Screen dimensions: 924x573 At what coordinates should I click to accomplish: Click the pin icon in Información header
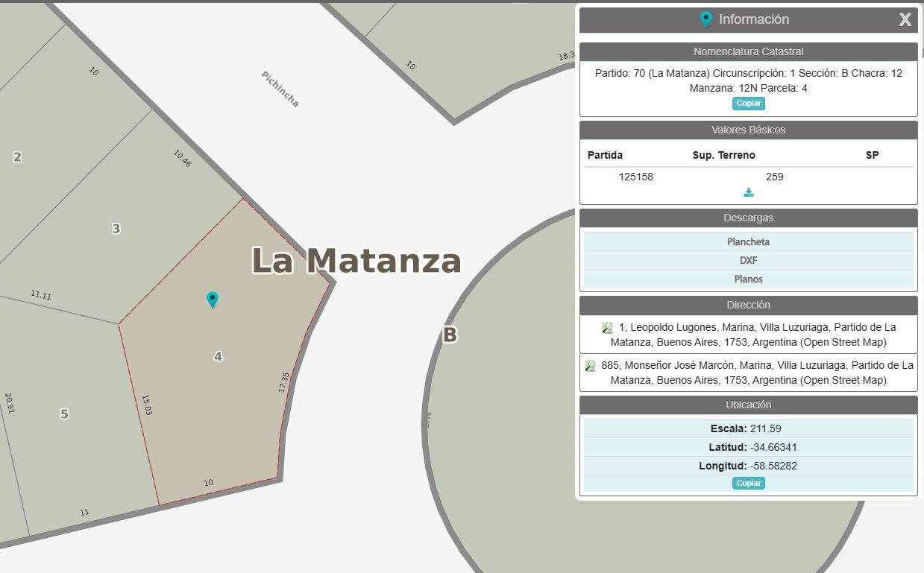(705, 19)
